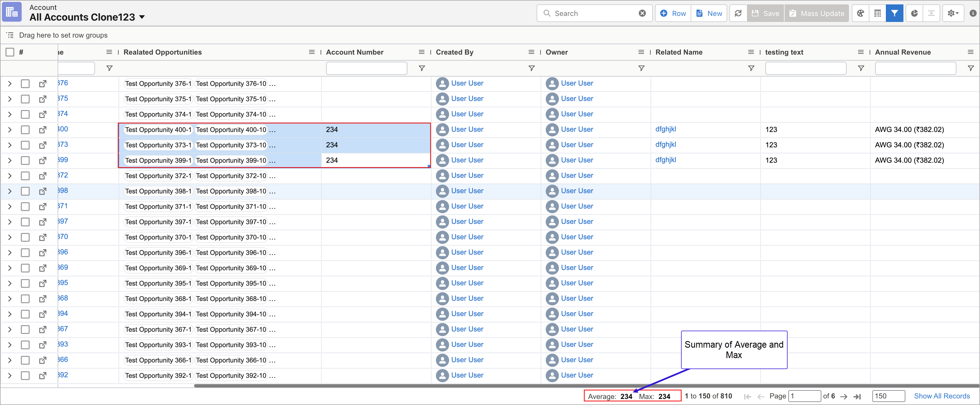
Task: Clear search with the X icon
Action: click(x=642, y=13)
